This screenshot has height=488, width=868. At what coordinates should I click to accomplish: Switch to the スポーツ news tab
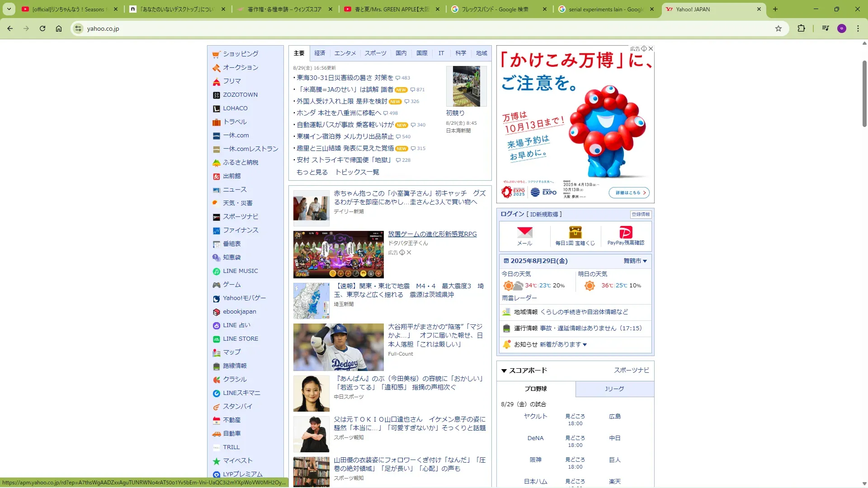tap(375, 53)
